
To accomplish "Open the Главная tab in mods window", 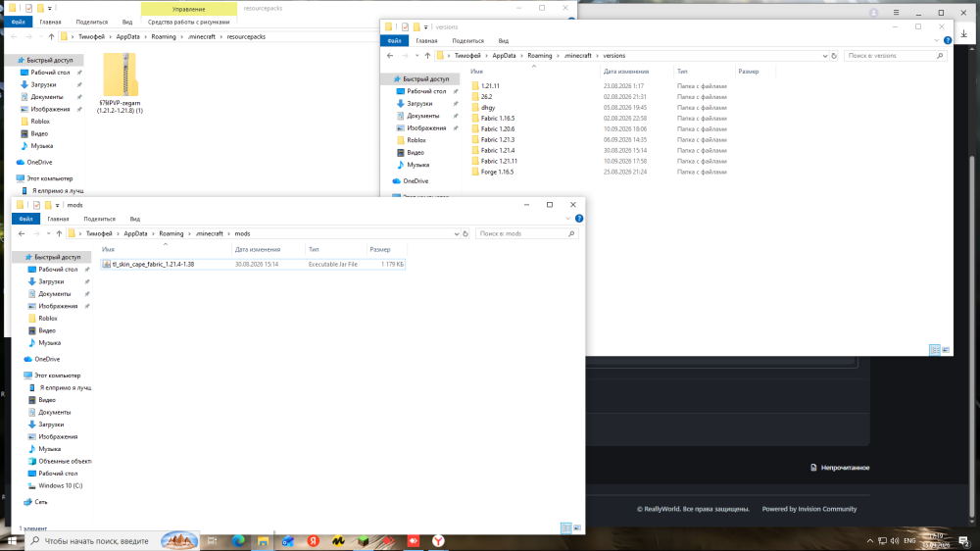I will [58, 219].
